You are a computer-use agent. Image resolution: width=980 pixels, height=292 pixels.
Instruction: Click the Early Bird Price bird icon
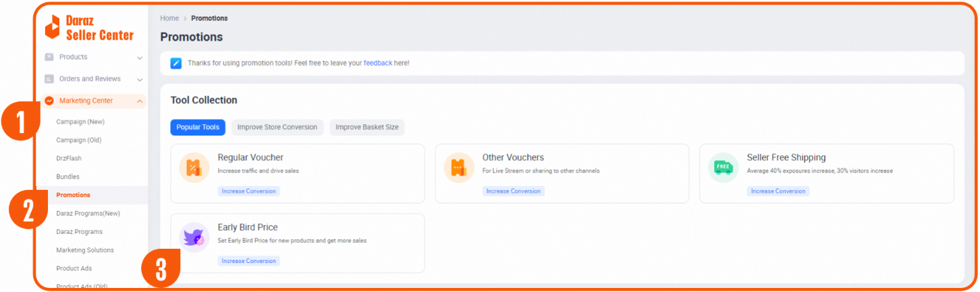tap(194, 237)
